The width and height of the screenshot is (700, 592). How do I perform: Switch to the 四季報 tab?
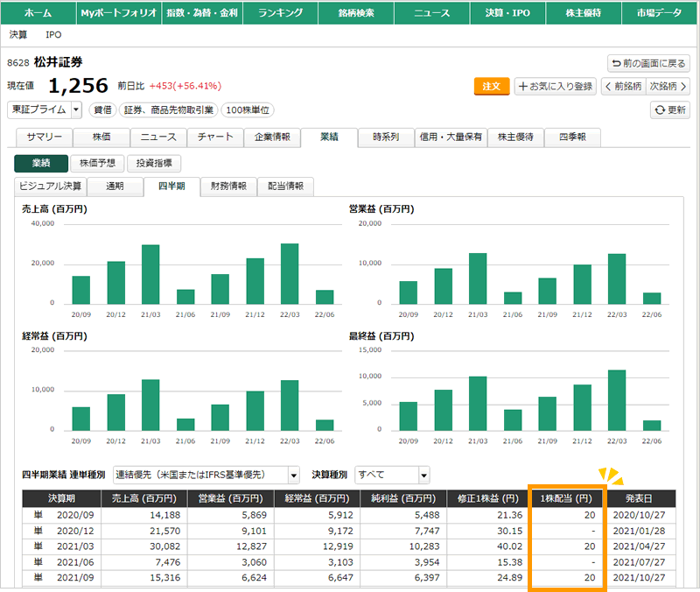573,137
